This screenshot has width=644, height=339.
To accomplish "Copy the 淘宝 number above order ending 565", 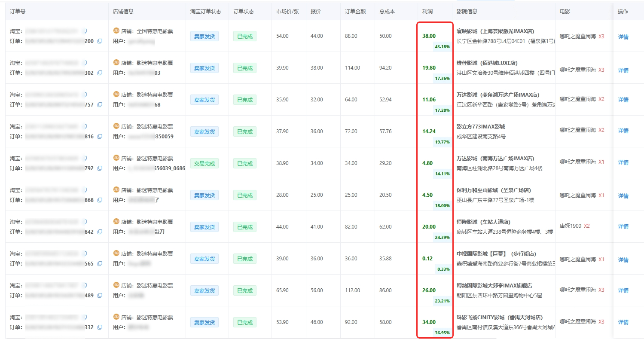I will (x=85, y=253).
